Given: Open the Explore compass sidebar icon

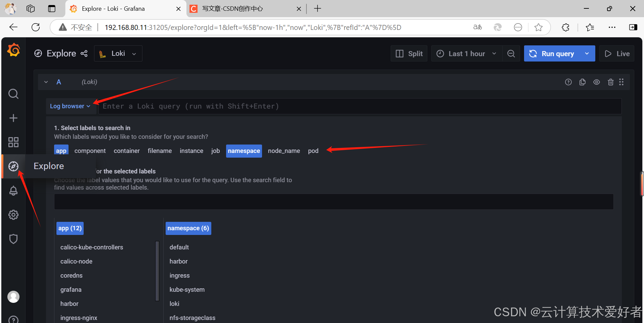Looking at the screenshot, I should [13, 166].
